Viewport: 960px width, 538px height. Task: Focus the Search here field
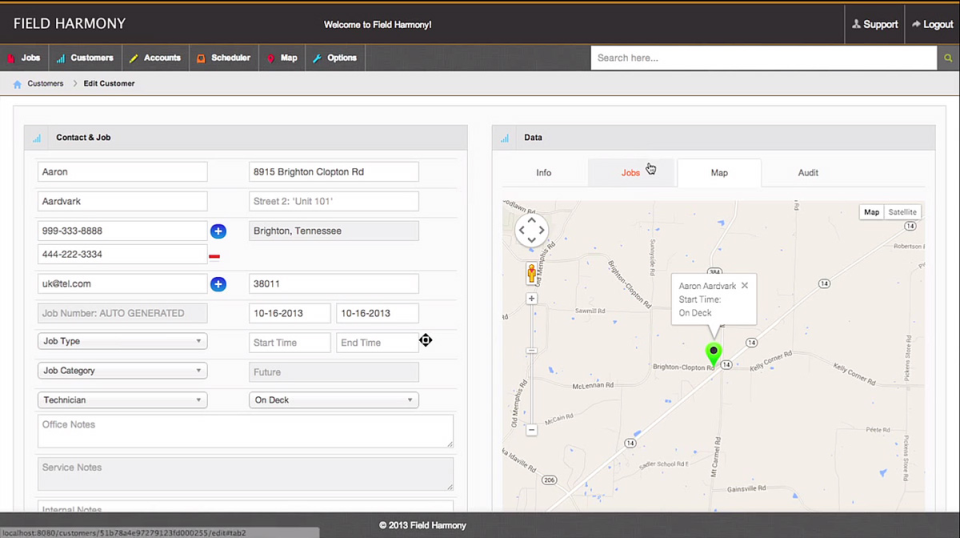(x=763, y=58)
